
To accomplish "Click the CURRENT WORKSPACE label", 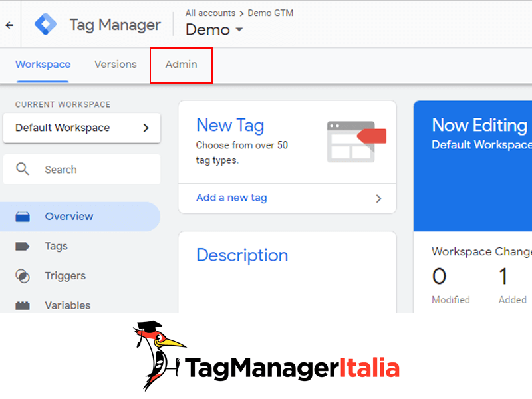I will pyautogui.click(x=63, y=104).
